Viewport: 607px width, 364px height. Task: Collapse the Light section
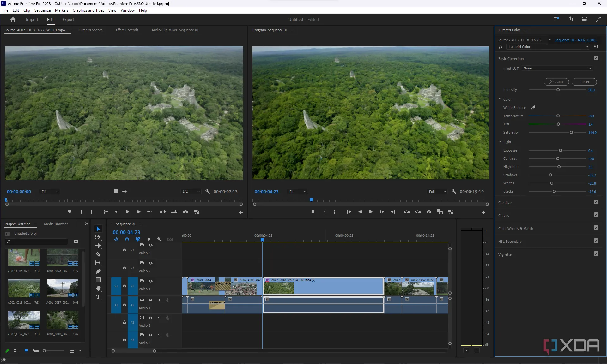coord(500,142)
